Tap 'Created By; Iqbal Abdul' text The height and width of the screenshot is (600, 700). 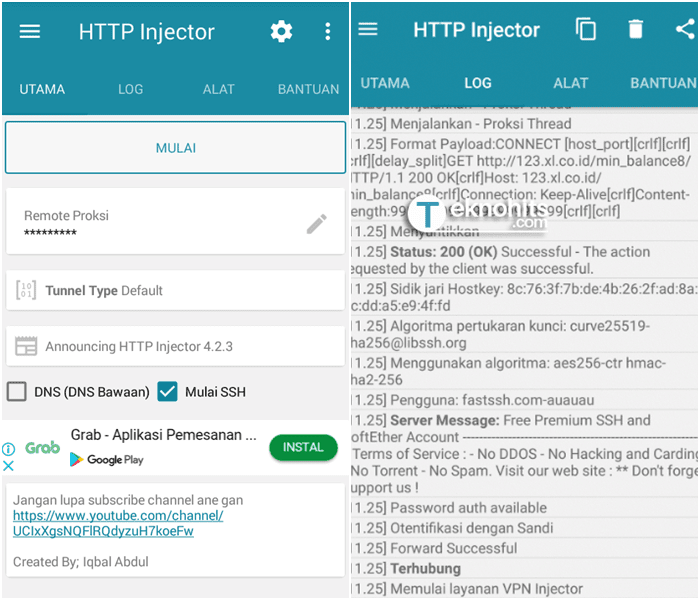pos(81,562)
